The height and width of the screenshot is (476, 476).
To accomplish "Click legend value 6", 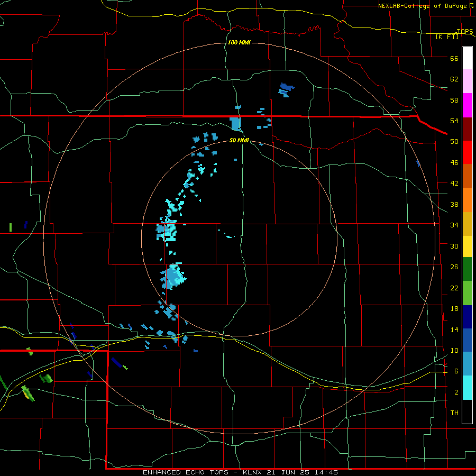I will (456, 371).
